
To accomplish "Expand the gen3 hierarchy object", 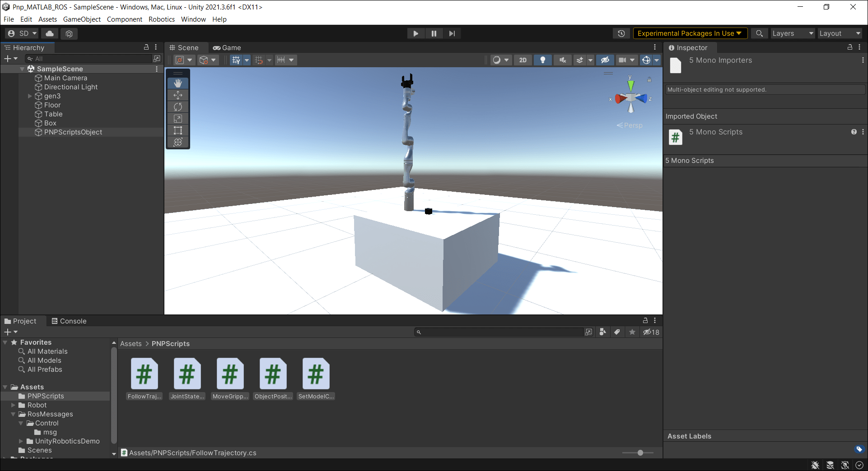I will 30,96.
